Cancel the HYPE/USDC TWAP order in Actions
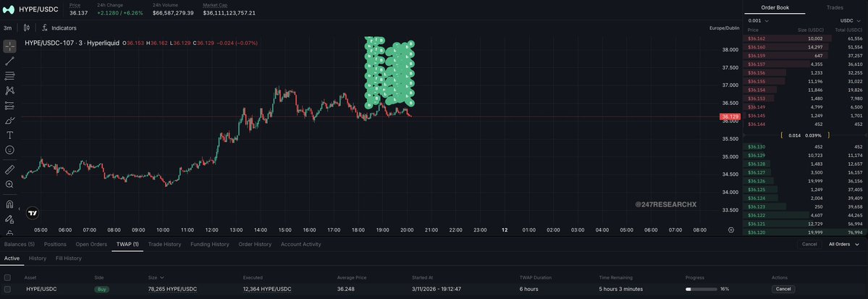 tap(783, 289)
